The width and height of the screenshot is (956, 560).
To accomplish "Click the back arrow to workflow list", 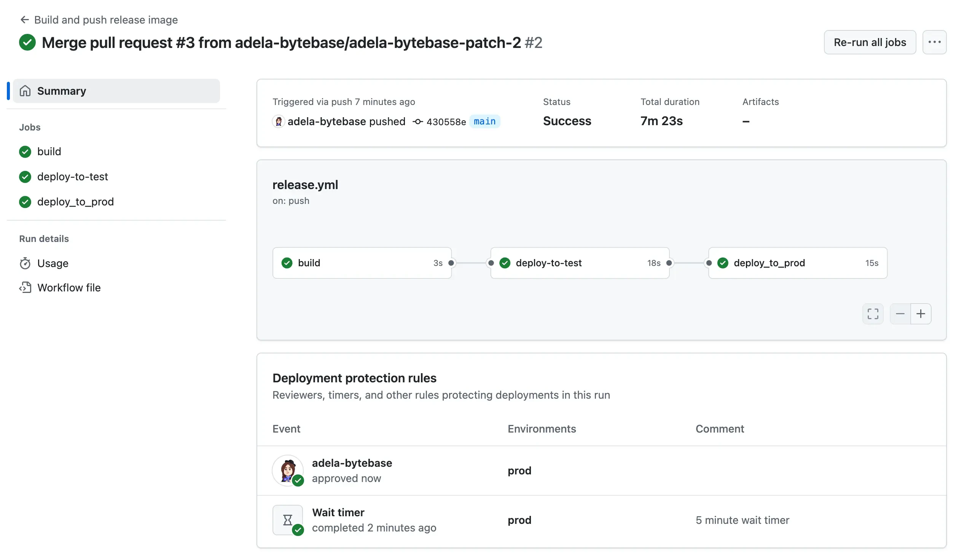I will 25,20.
